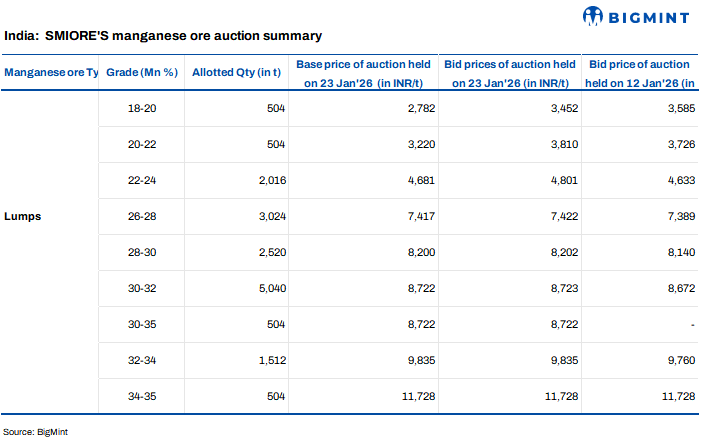
Task: Click the Source: BigMint footnote
Action: click(35, 431)
